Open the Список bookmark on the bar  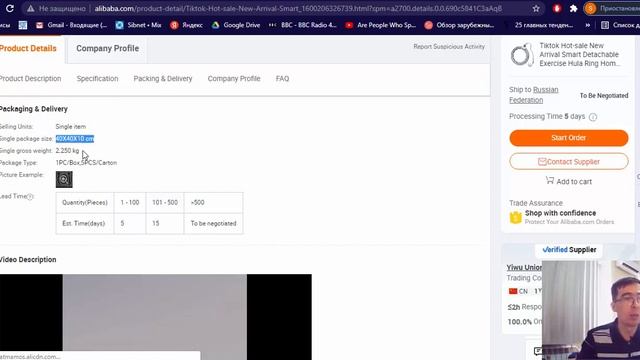click(x=620, y=25)
